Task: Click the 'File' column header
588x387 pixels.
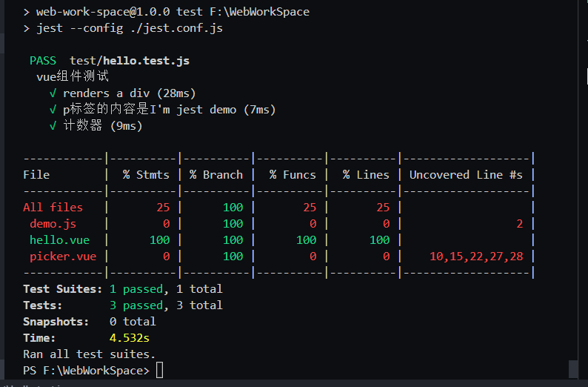Action: pos(36,174)
